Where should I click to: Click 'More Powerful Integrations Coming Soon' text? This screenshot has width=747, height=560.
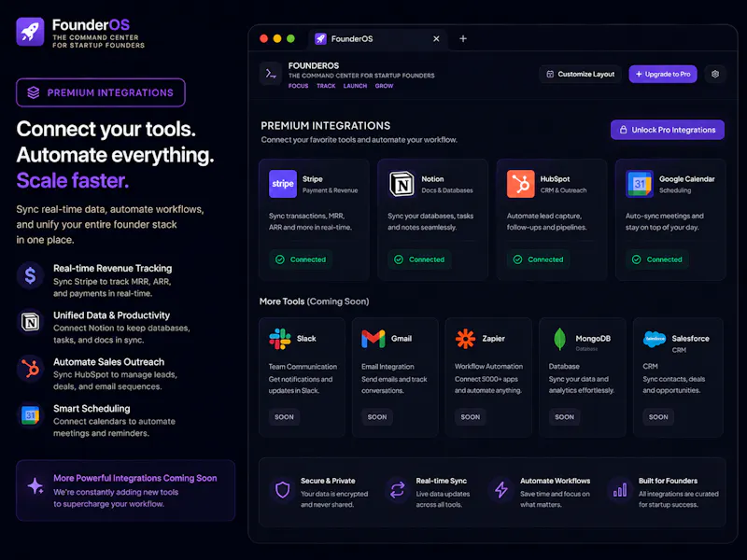pos(134,478)
